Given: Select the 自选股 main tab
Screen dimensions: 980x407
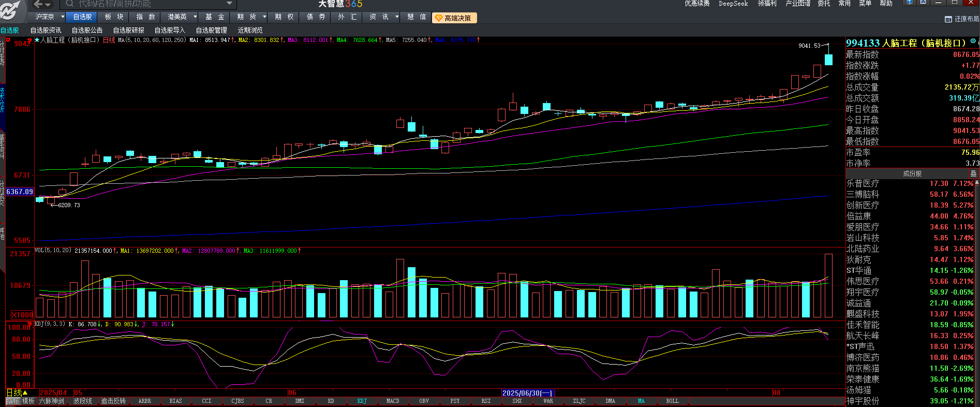Looking at the screenshot, I should click(x=82, y=17).
